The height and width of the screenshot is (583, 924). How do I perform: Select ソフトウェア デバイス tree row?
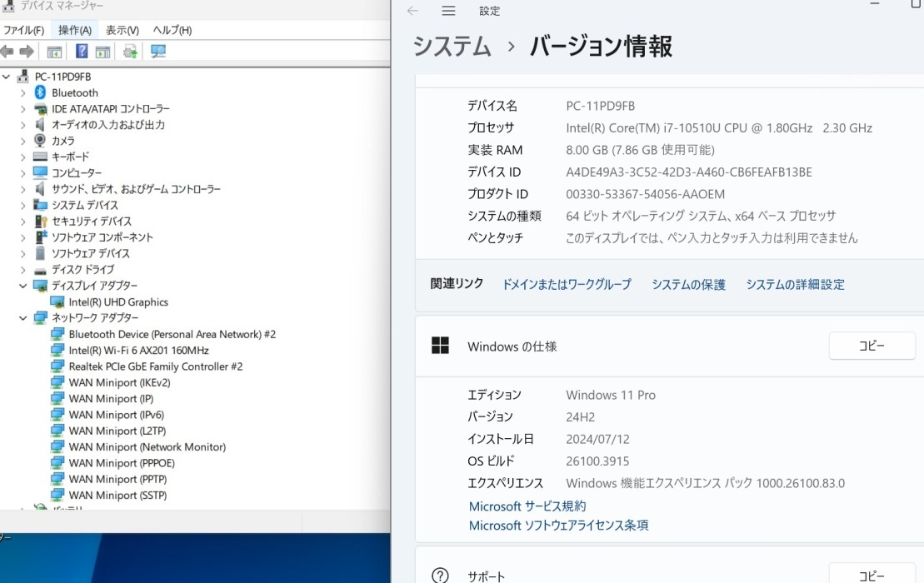(x=90, y=253)
